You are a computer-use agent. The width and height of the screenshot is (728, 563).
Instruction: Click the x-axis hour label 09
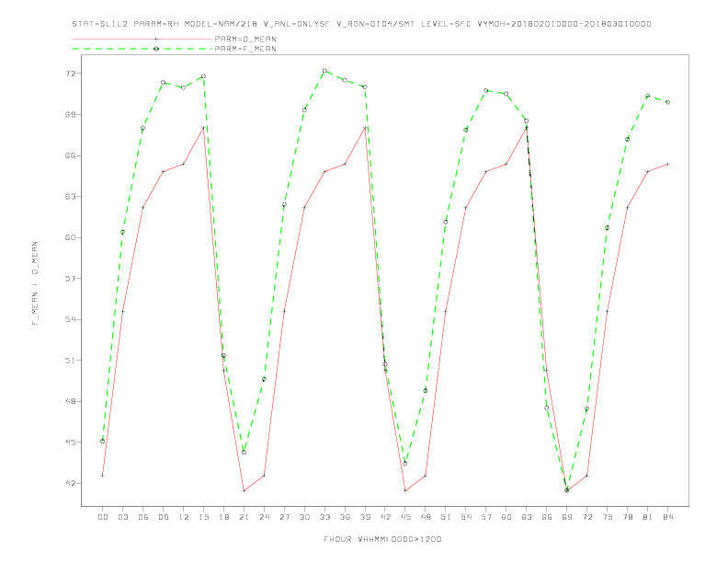[163, 517]
